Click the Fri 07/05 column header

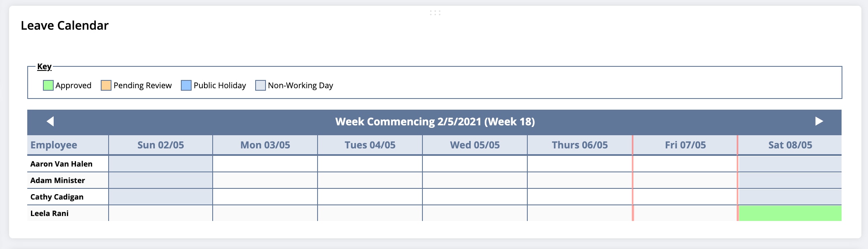(x=685, y=145)
